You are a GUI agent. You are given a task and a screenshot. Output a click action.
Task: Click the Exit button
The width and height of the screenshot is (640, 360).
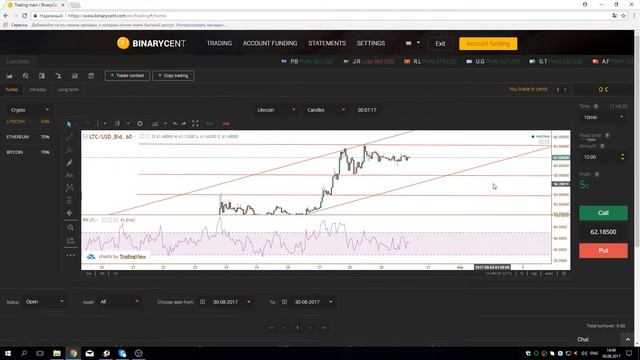click(x=440, y=44)
